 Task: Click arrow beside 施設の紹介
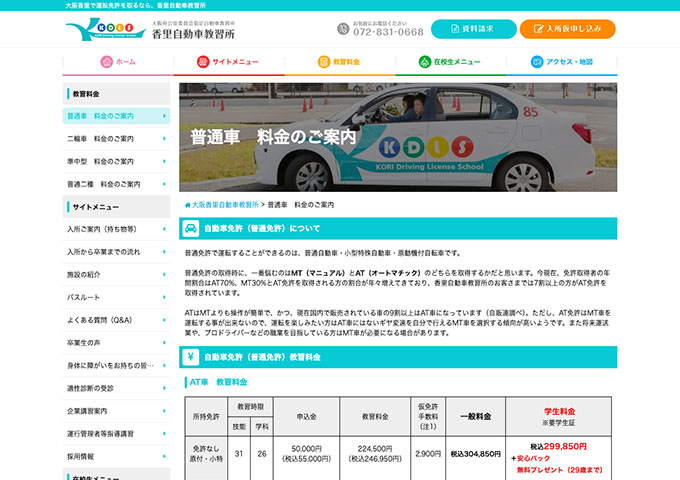coord(164,274)
